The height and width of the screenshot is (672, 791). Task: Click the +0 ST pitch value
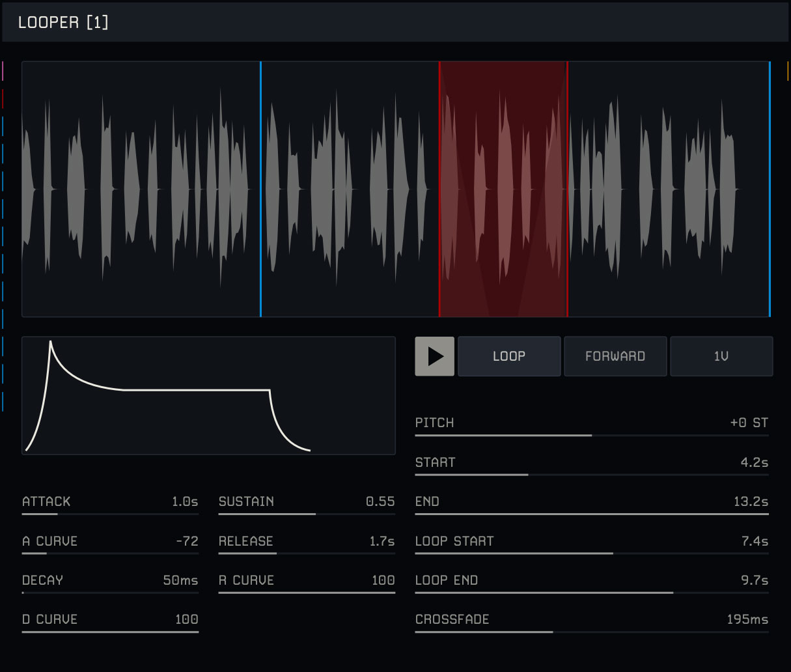click(x=749, y=423)
